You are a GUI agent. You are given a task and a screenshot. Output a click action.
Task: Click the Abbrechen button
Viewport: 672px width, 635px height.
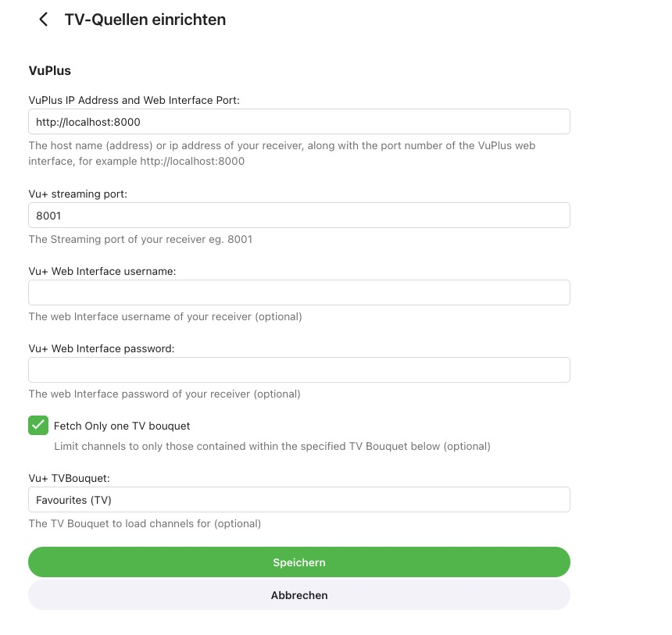[298, 595]
